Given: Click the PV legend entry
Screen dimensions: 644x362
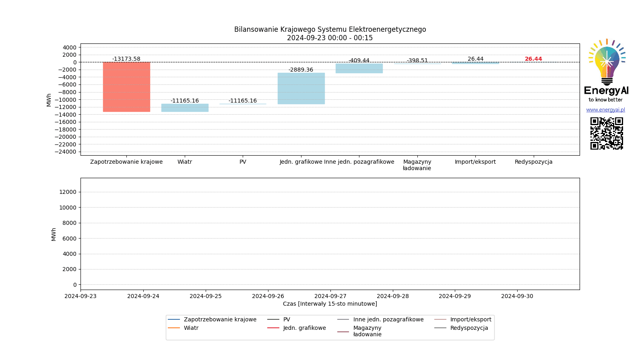Looking at the screenshot, I should point(287,319).
